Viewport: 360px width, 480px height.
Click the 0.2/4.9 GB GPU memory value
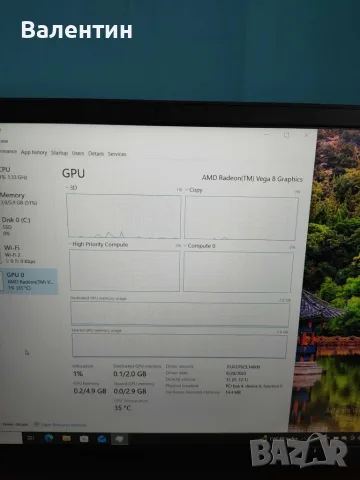pos(90,391)
